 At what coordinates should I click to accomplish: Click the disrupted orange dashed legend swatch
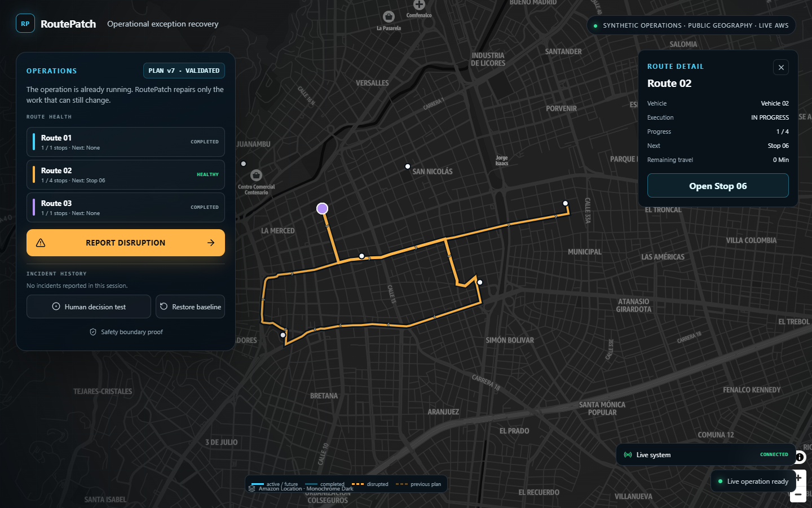[x=358, y=484]
